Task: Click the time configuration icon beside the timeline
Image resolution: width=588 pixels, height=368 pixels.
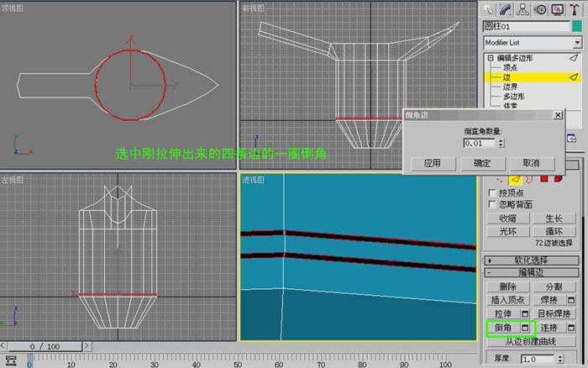Action: [11, 360]
